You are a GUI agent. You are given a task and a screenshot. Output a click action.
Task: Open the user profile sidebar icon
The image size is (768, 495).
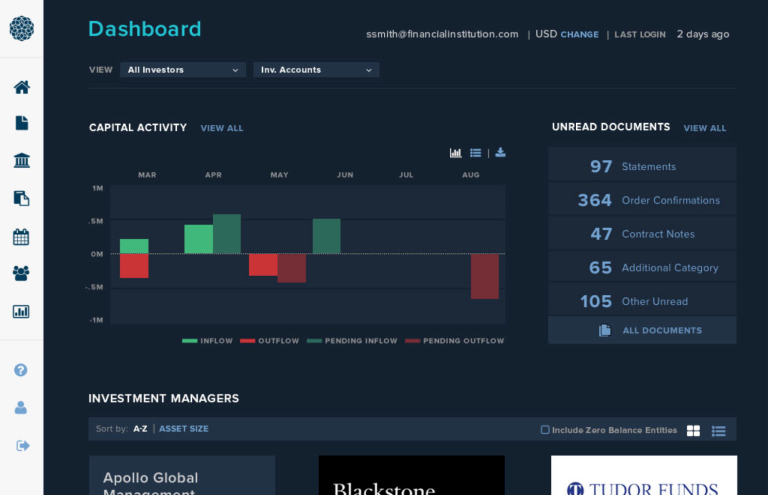coord(21,407)
